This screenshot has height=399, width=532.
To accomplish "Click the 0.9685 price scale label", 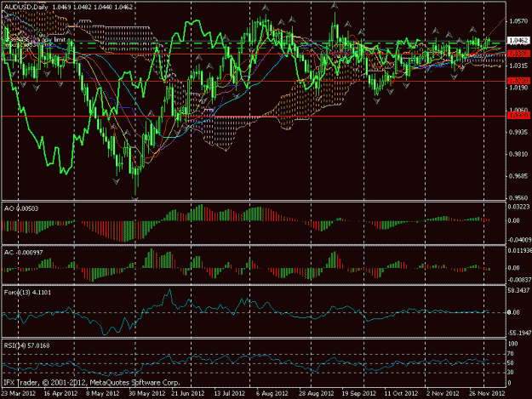I will pyautogui.click(x=518, y=176).
